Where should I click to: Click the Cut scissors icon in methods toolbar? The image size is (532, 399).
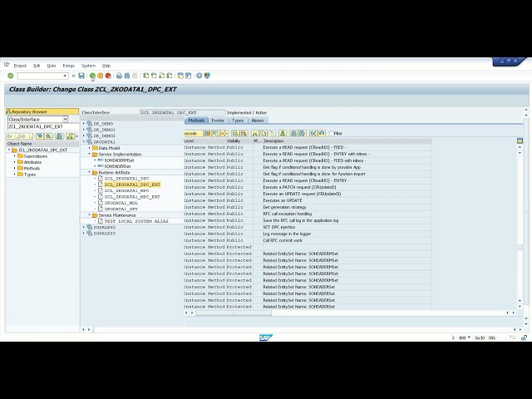[255, 133]
